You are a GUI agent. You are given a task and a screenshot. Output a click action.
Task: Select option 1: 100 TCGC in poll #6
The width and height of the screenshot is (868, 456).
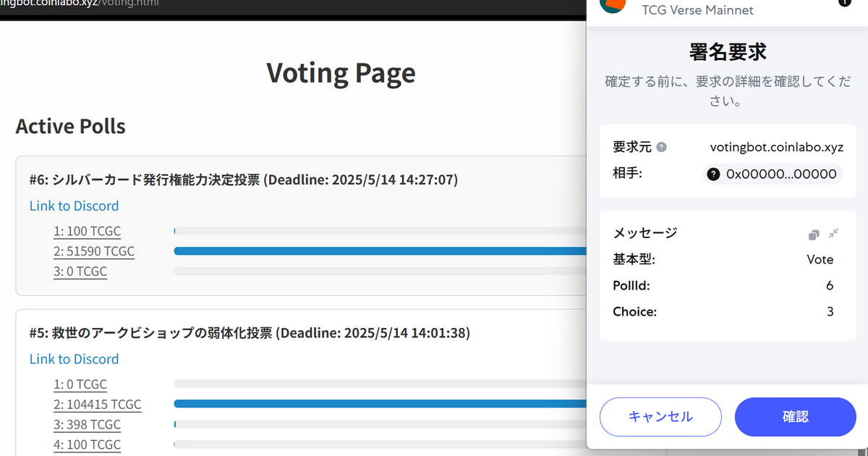coord(87,231)
